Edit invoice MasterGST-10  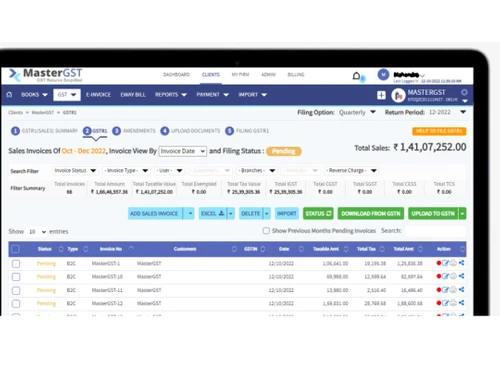point(445,276)
